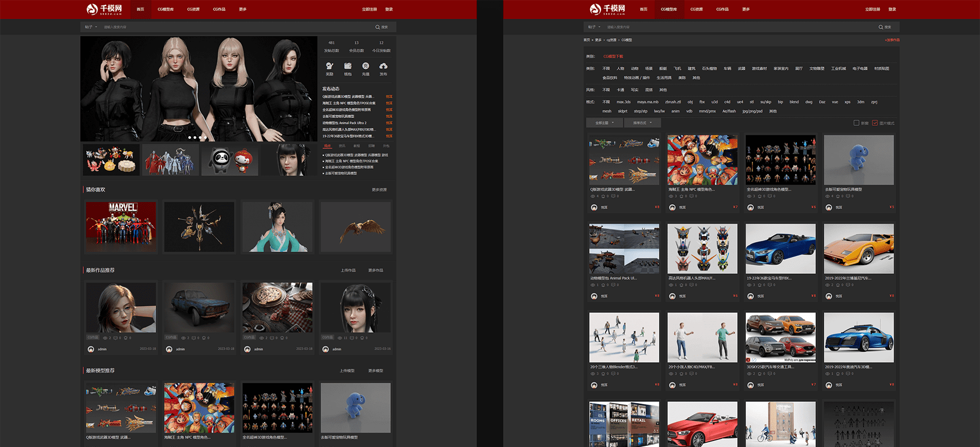The width and height of the screenshot is (980, 447).
Task: Click author avatar under 高达风格机器人 card
Action: click(672, 296)
